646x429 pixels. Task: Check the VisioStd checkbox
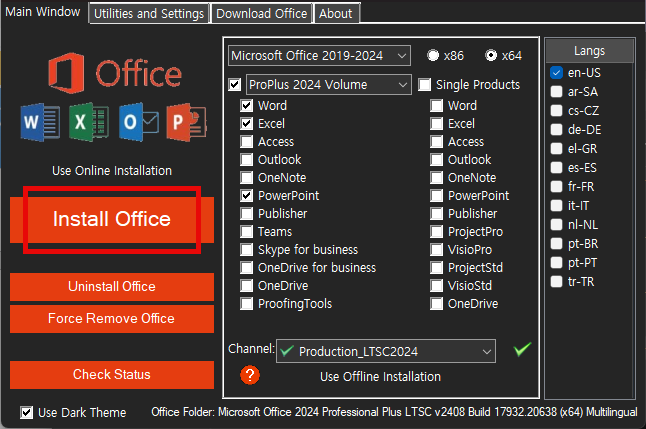pyautogui.click(x=437, y=286)
